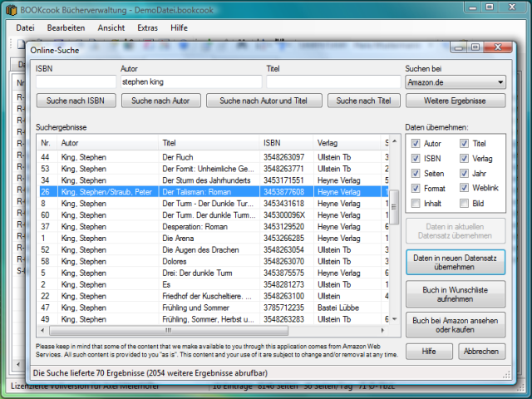Open the Bearbeiten menu

tap(66, 27)
